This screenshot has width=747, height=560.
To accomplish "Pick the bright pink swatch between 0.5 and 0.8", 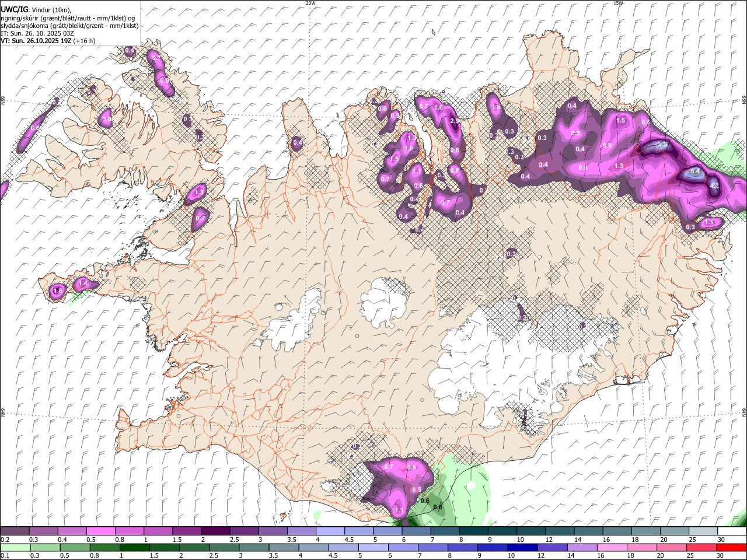I will point(101,531).
